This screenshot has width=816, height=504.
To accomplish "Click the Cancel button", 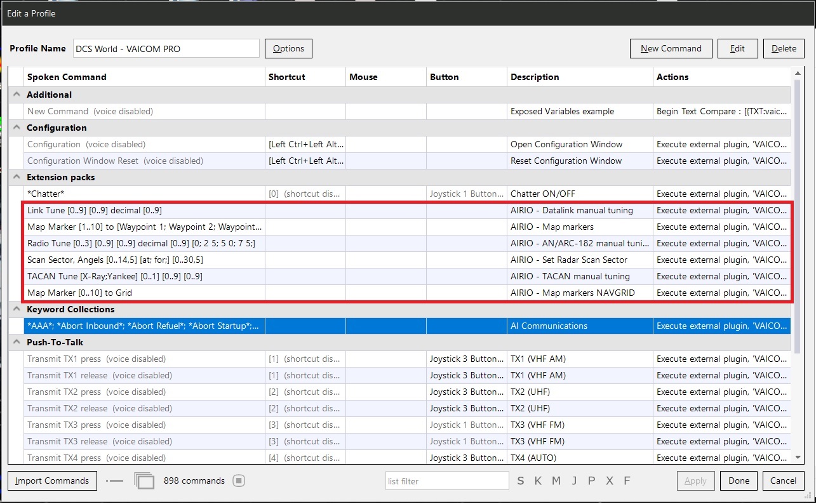I will click(783, 481).
